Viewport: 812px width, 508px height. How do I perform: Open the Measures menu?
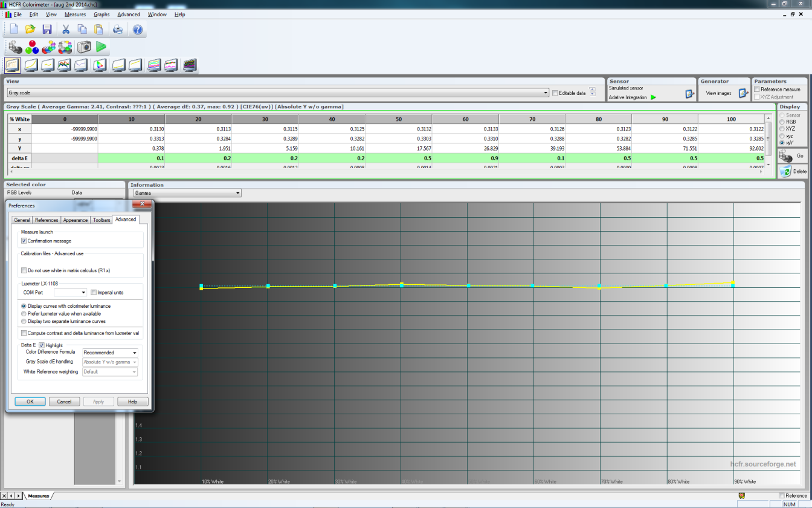(x=75, y=15)
